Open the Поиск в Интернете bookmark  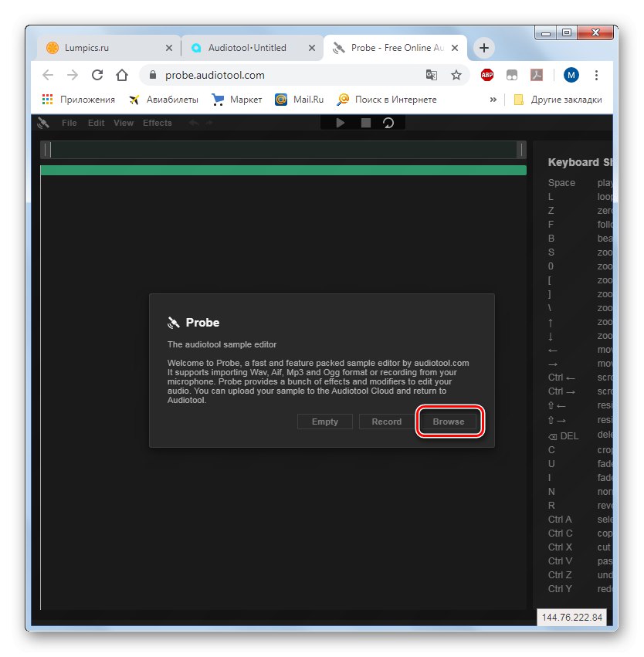(387, 100)
